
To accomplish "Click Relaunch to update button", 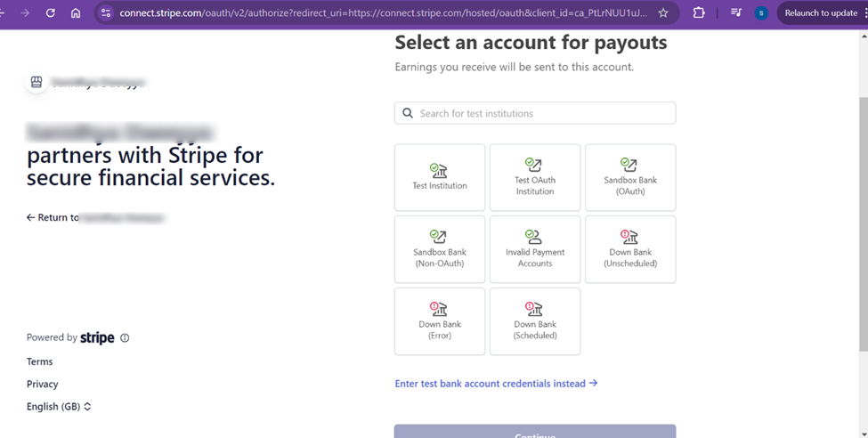I will click(x=820, y=13).
